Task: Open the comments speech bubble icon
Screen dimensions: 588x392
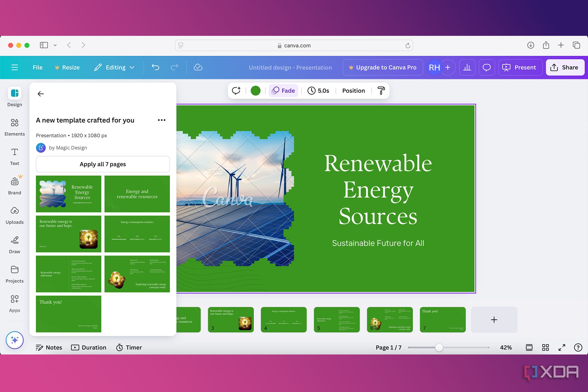Action: pyautogui.click(x=487, y=67)
